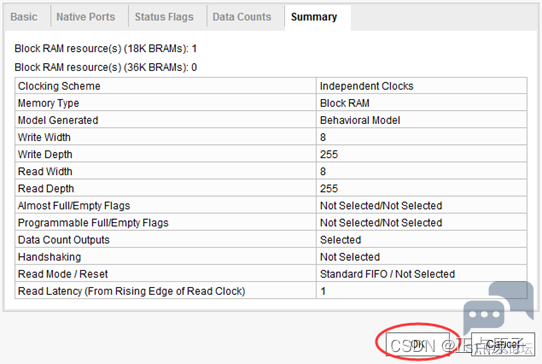The width and height of the screenshot is (542, 364).
Task: Select the Write Depth 255 cell
Action: point(421,154)
